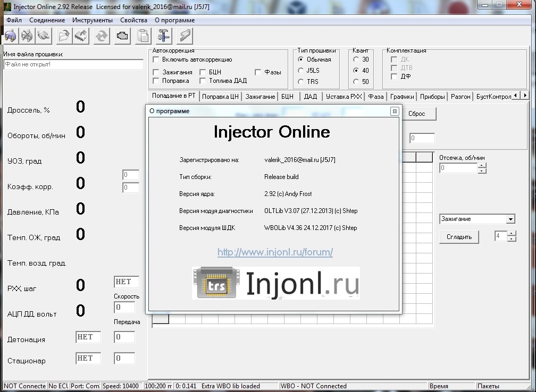This screenshot has height=392, width=536.
Task: Switch to the Приборы tab
Action: coord(432,97)
